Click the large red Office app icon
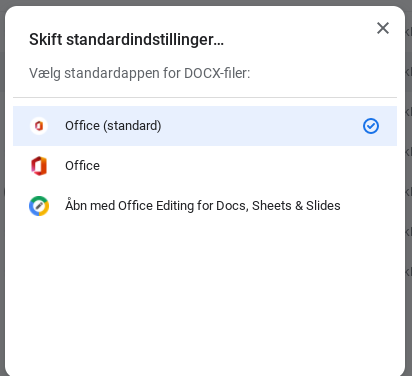 click(39, 166)
